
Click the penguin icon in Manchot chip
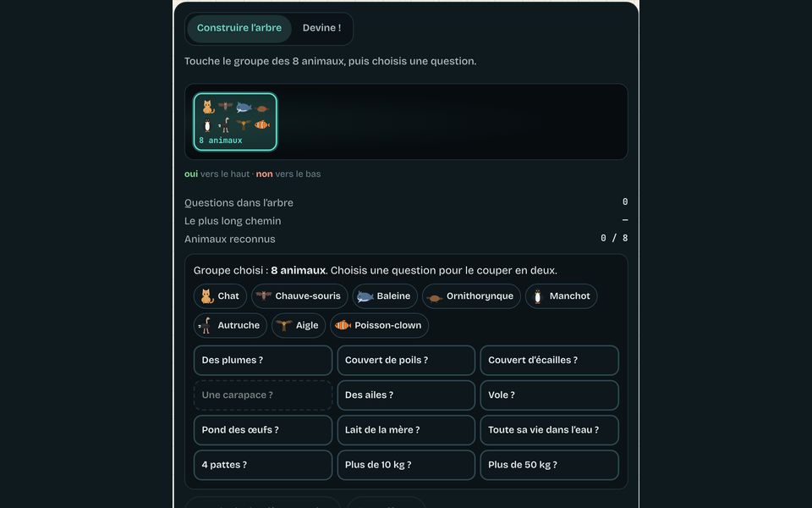pyautogui.click(x=538, y=296)
